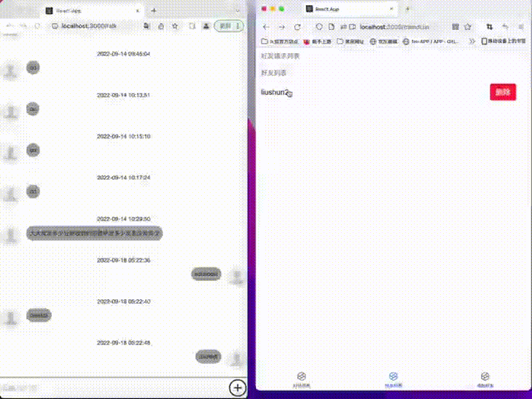Viewport: 532px width, 399px height.
Task: Expand the tab search chevron in the left browser
Action: [238, 11]
